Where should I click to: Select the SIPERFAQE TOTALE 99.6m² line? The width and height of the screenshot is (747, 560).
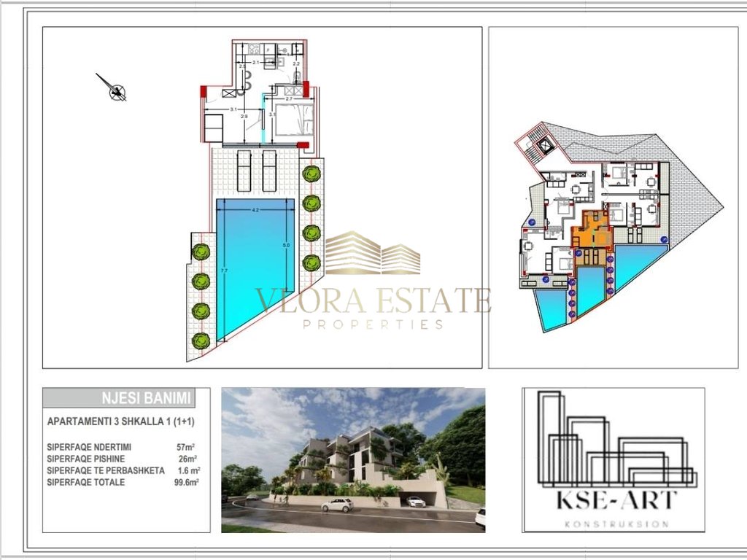123,482
